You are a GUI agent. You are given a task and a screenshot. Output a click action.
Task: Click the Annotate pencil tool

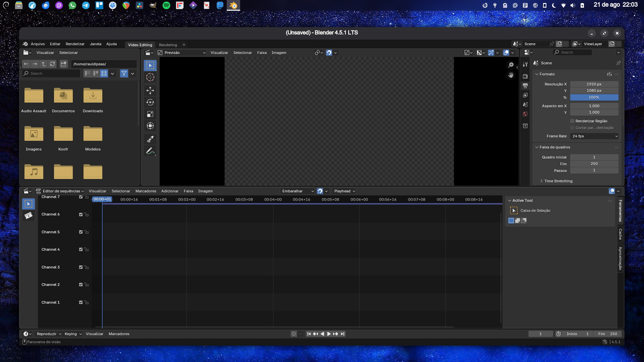pyautogui.click(x=150, y=151)
